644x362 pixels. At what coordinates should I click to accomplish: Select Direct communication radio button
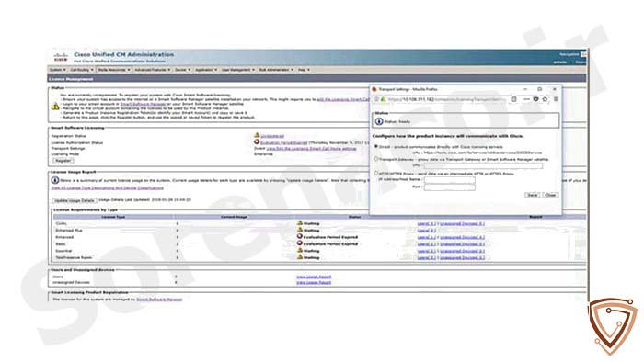(375, 146)
